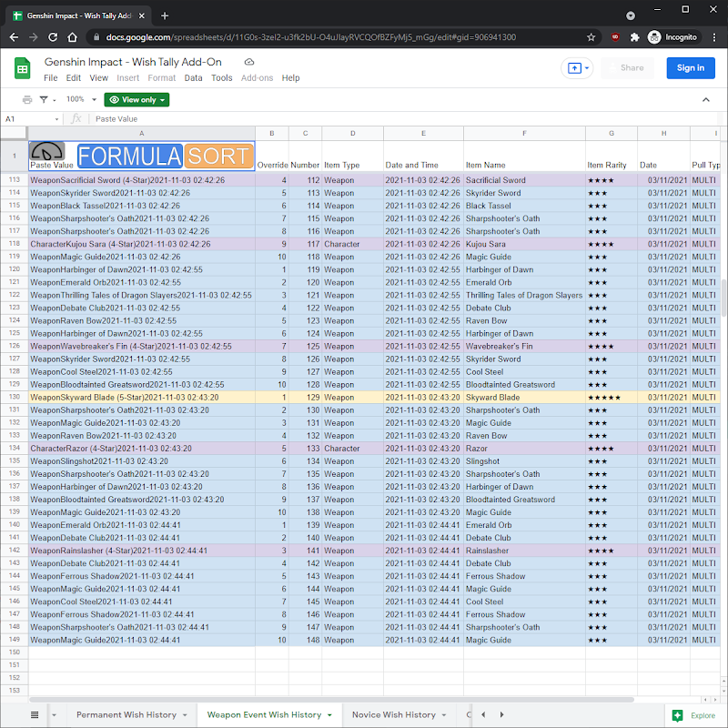Open a new browser tab
Screen dimensions: 728x728
tap(165, 15)
